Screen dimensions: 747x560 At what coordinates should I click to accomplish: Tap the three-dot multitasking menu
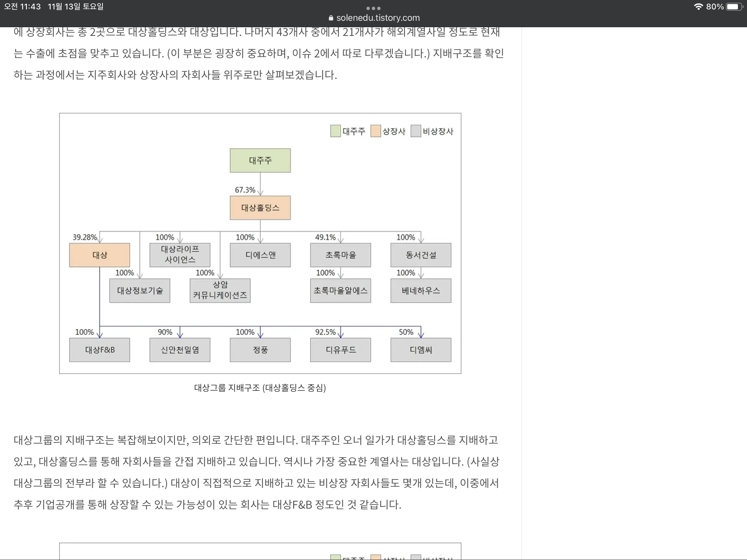pyautogui.click(x=373, y=8)
